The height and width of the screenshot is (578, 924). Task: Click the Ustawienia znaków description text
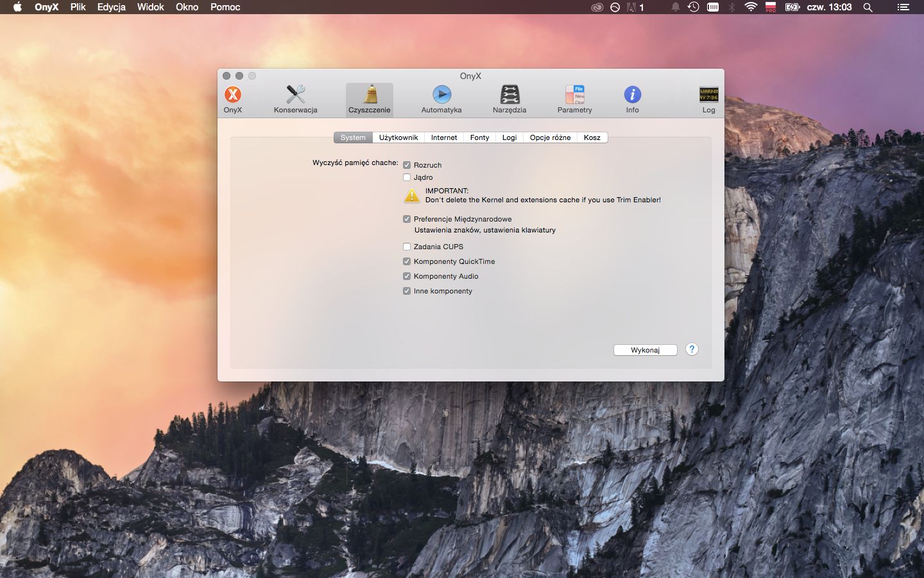tap(485, 230)
